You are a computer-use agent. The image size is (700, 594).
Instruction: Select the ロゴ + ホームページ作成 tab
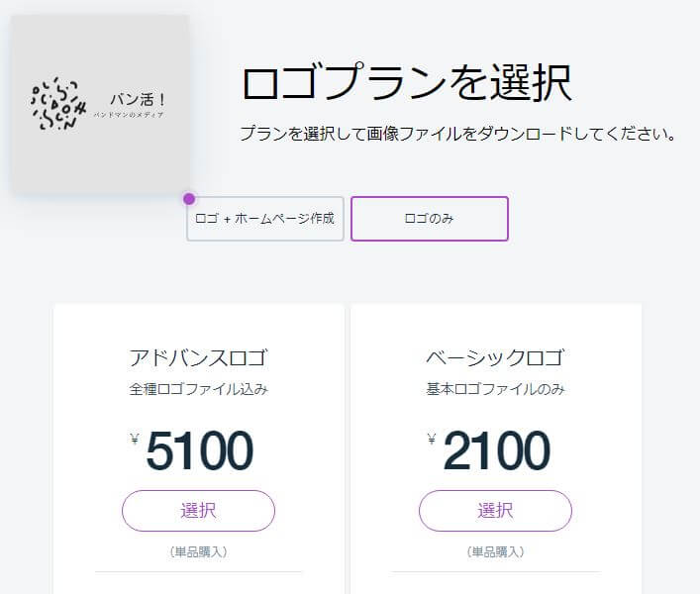click(265, 219)
